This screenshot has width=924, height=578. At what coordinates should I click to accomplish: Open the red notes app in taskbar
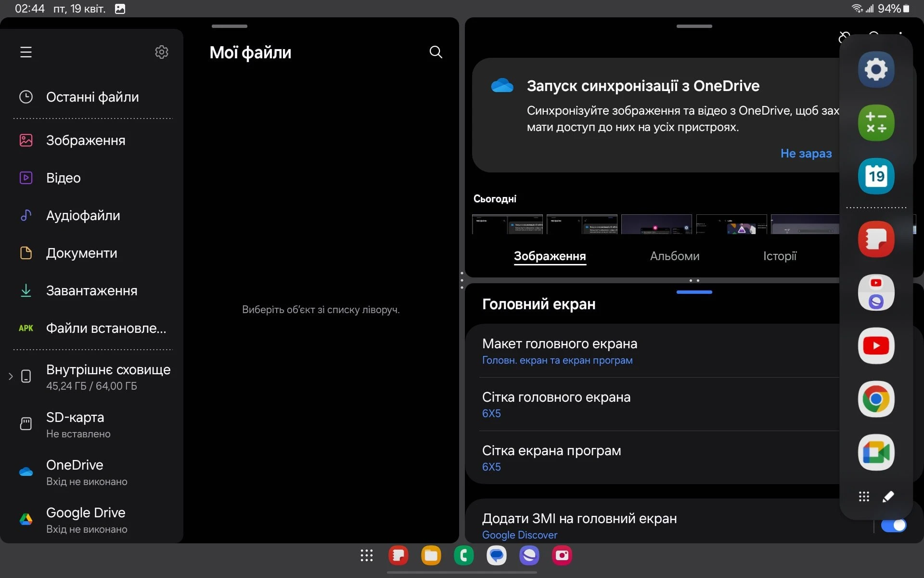(x=398, y=555)
